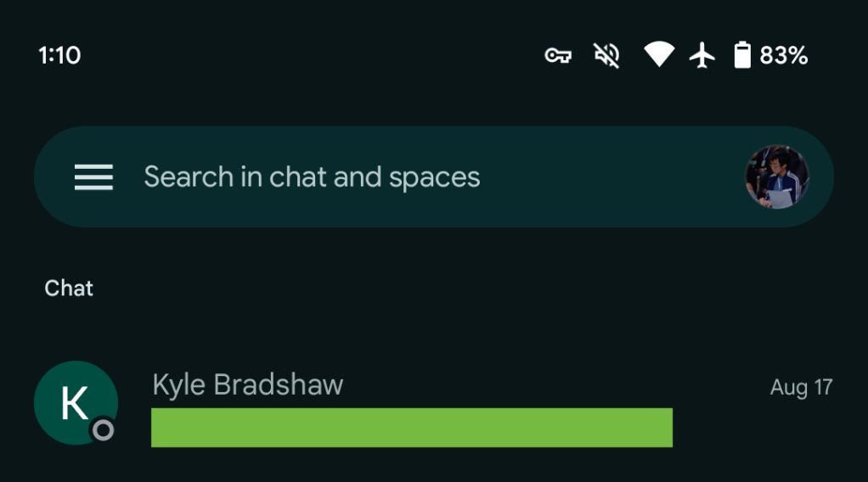868x482 pixels.
Task: Tap the search placeholder text
Action: tap(312, 177)
